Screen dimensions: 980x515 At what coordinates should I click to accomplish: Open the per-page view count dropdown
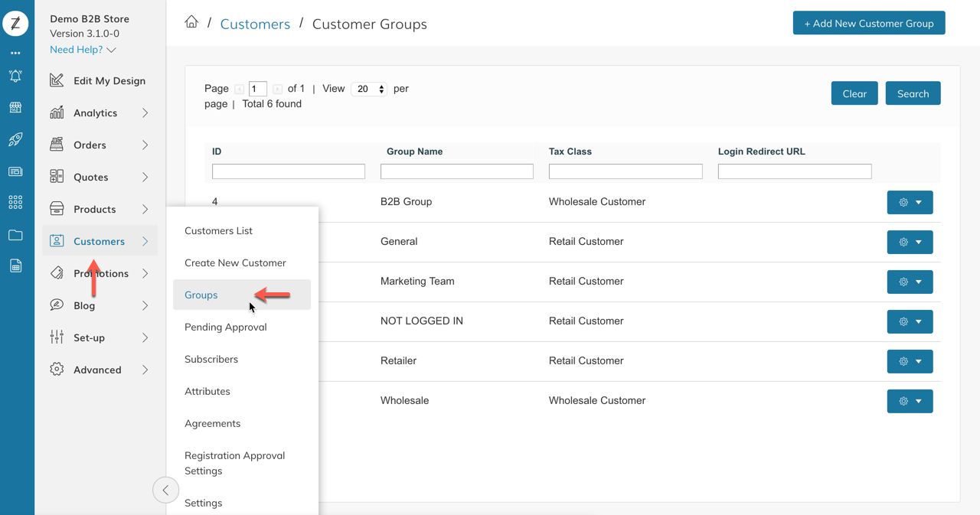coord(369,89)
